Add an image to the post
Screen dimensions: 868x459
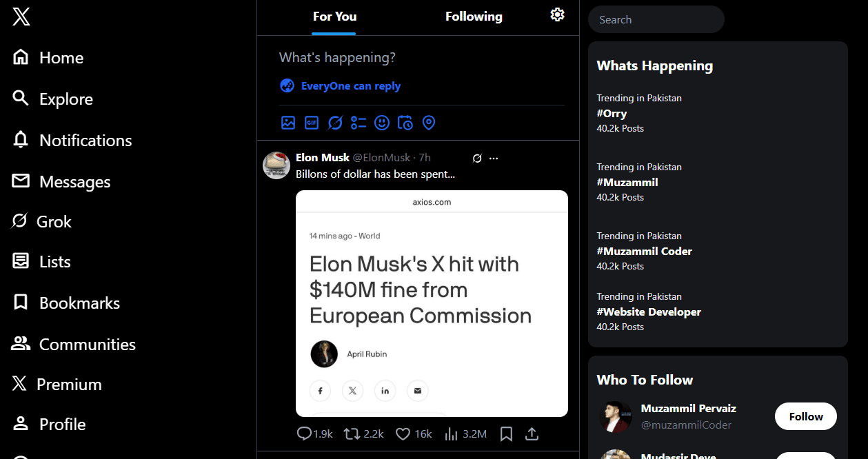click(x=288, y=123)
